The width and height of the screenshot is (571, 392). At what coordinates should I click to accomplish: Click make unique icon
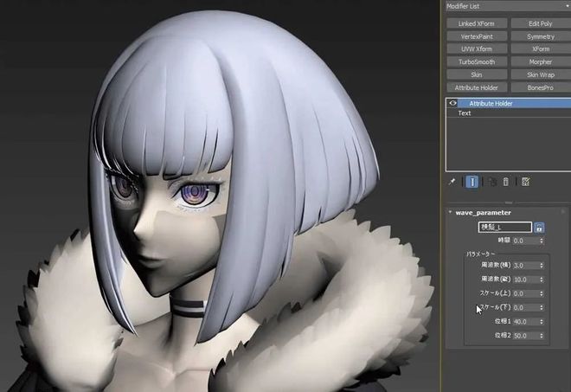[491, 182]
